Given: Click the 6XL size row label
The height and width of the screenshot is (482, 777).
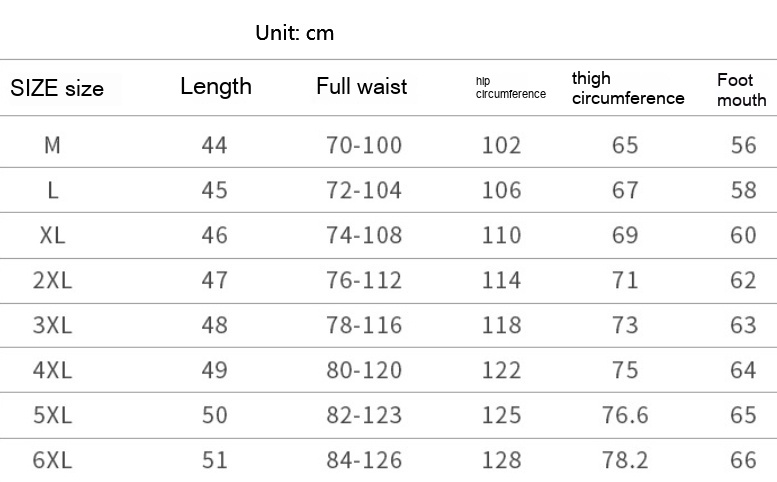Looking at the screenshot, I should pyautogui.click(x=53, y=460).
